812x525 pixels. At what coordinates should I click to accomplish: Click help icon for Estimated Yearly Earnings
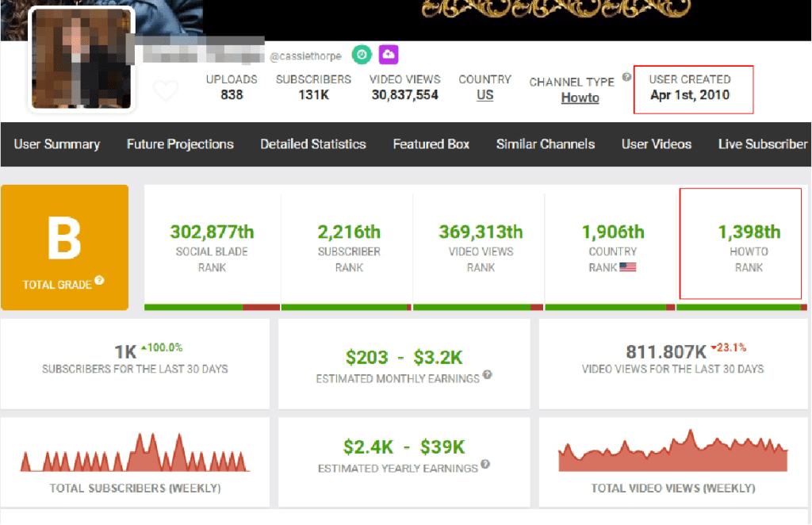pyautogui.click(x=485, y=465)
